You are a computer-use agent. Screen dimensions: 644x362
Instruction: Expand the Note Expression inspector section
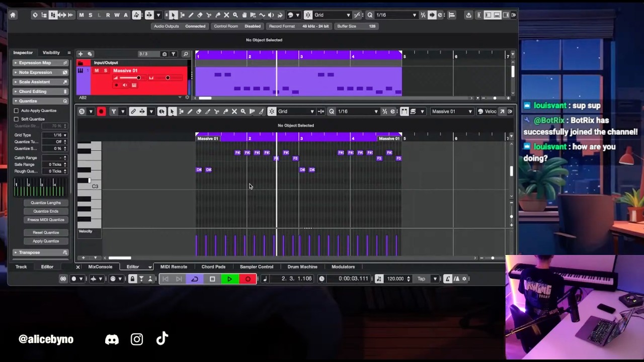coord(40,72)
